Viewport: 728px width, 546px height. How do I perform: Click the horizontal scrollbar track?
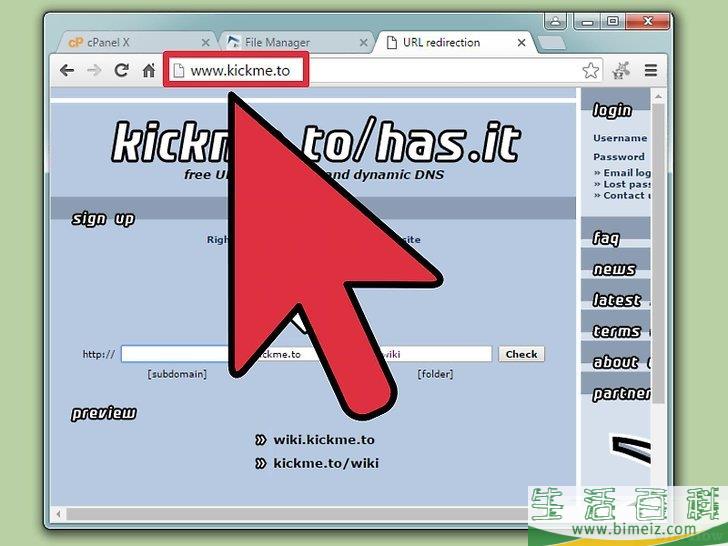click(x=297, y=514)
